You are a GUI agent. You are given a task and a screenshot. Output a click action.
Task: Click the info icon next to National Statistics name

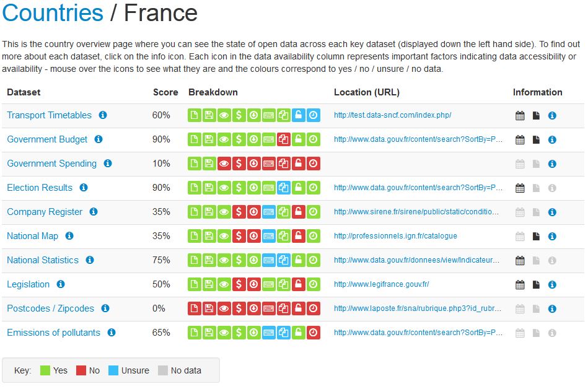90,260
